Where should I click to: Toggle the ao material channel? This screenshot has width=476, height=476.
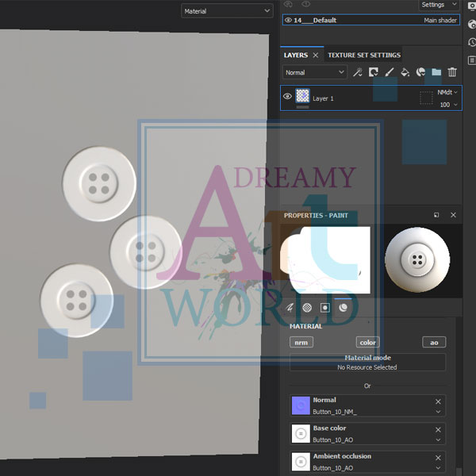(x=434, y=342)
